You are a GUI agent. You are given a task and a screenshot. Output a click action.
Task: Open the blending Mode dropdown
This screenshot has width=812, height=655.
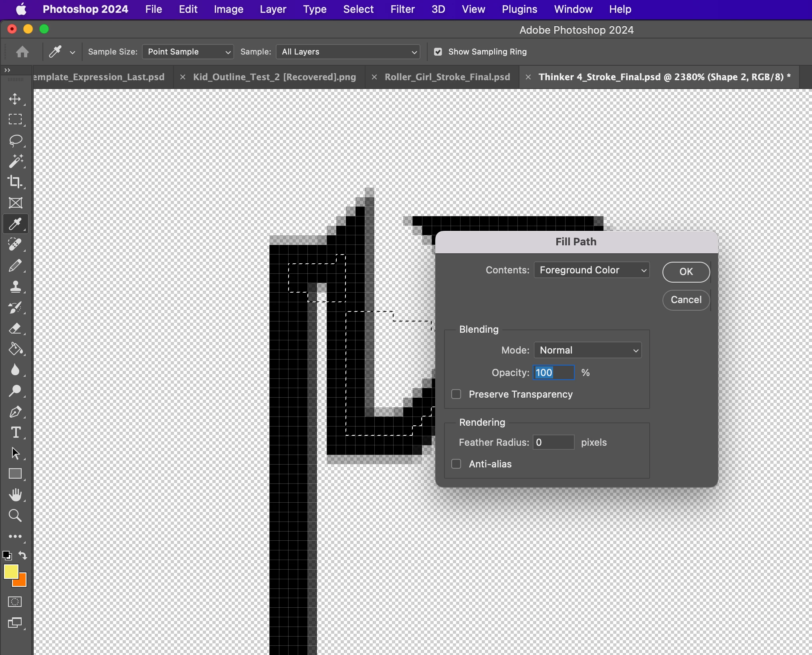tap(588, 350)
